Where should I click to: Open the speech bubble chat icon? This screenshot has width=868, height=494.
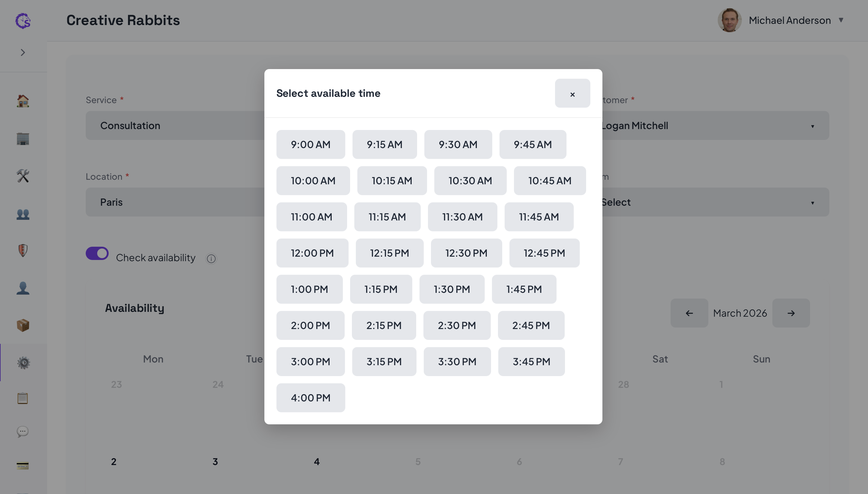pos(23,432)
